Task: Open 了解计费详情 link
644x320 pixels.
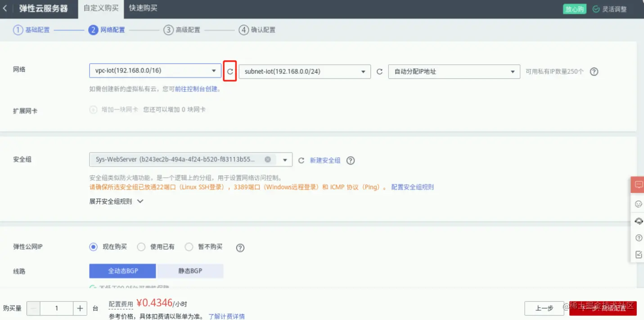Action: pyautogui.click(x=226, y=316)
